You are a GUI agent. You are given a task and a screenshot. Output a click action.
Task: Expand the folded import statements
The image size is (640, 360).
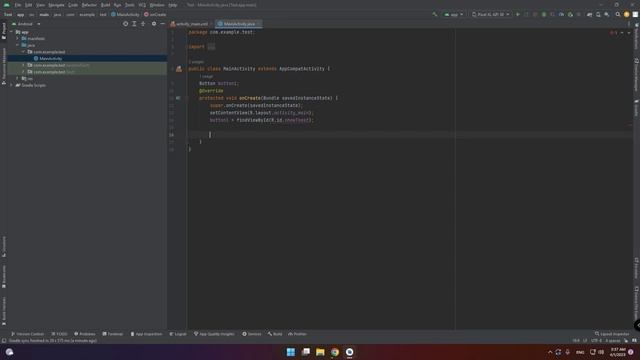click(211, 47)
